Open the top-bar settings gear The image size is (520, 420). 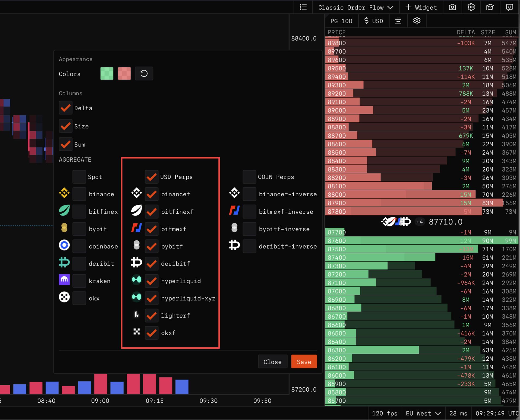[x=471, y=7]
